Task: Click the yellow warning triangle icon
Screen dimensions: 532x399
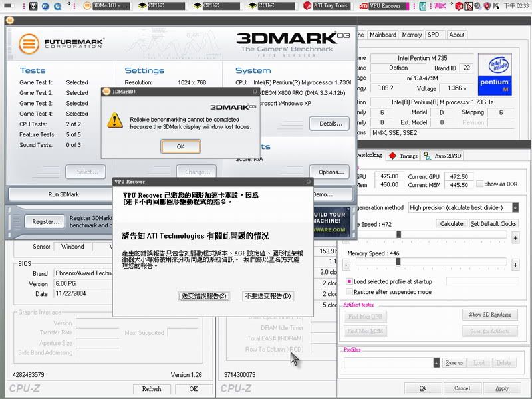Action: point(115,120)
